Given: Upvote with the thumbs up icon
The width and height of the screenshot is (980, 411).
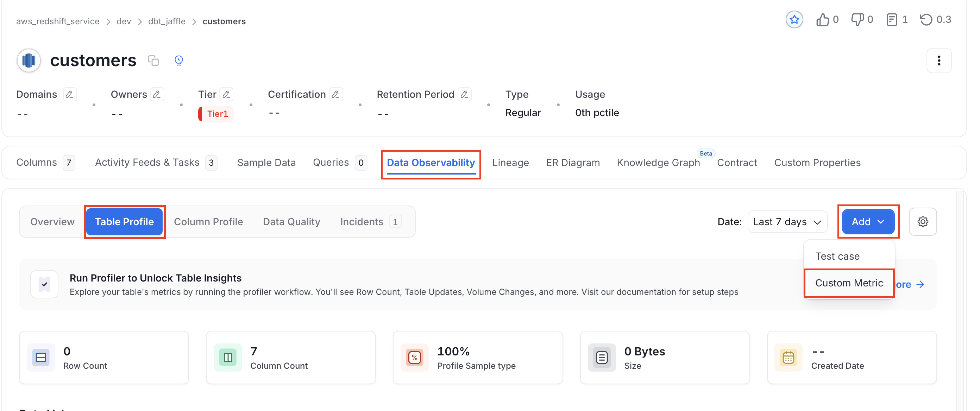Looking at the screenshot, I should [822, 19].
